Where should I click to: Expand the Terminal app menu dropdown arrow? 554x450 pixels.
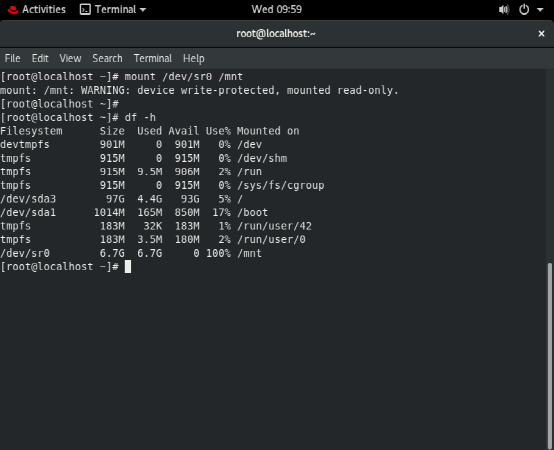(143, 10)
